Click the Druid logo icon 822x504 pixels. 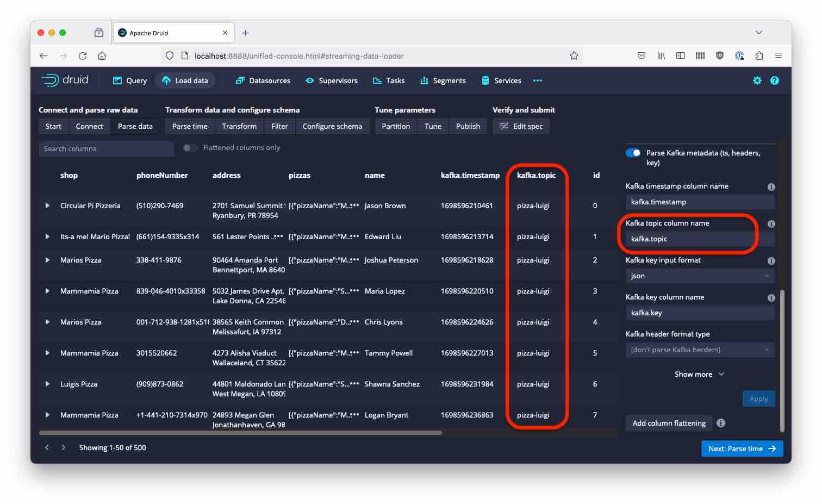point(52,80)
